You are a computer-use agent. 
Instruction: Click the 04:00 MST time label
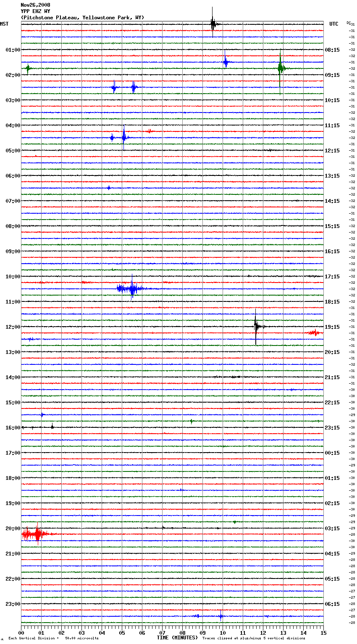point(13,126)
